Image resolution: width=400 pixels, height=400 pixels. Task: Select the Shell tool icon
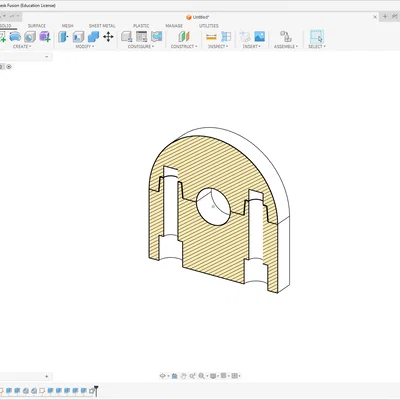point(78,37)
